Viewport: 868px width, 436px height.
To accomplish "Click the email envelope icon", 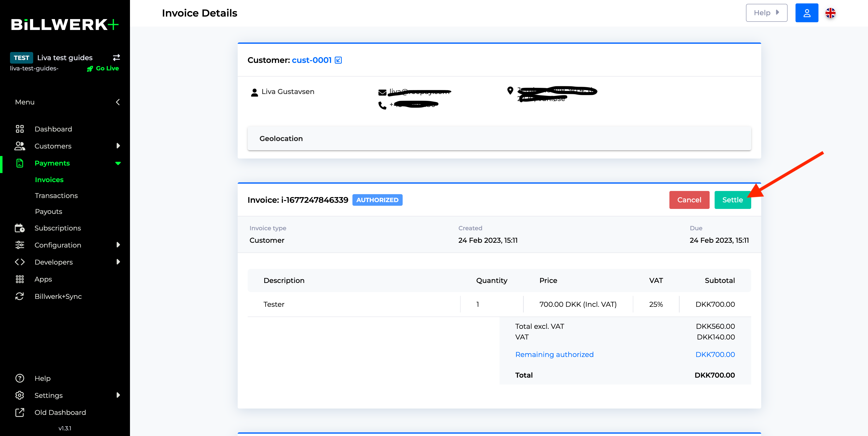I will tap(382, 92).
